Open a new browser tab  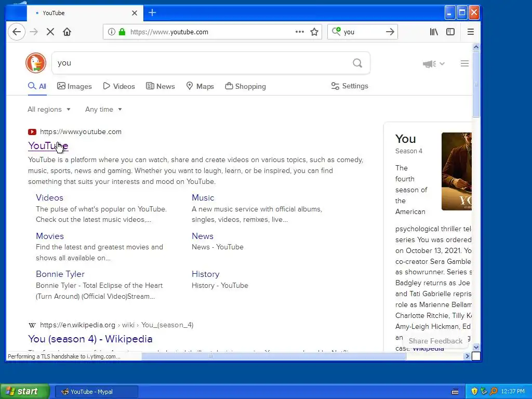click(x=152, y=13)
